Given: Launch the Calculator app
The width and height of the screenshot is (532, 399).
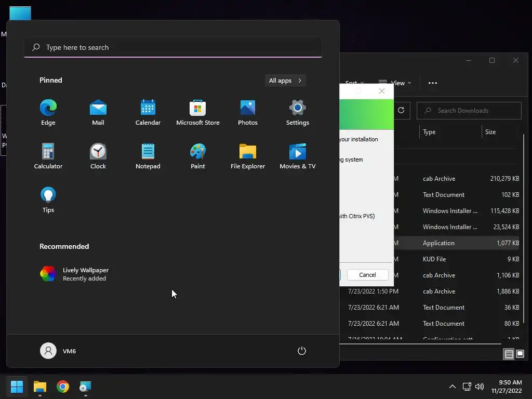Looking at the screenshot, I should coord(48,156).
